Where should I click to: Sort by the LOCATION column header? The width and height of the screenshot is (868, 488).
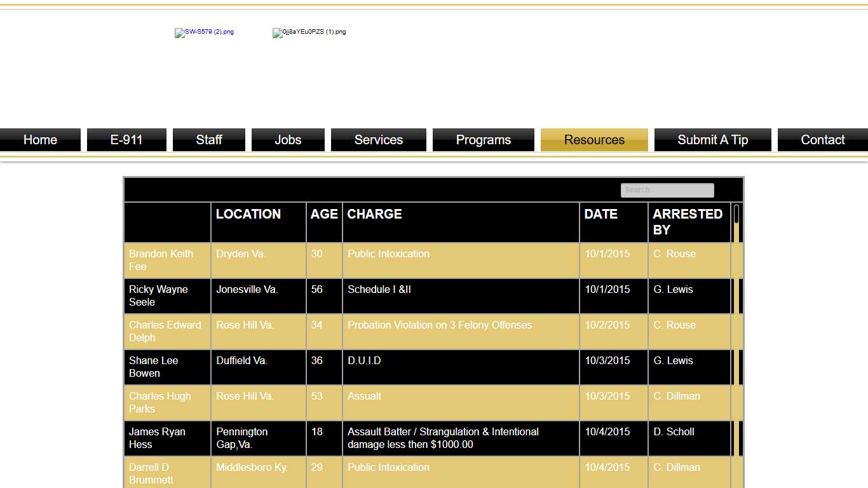point(248,214)
